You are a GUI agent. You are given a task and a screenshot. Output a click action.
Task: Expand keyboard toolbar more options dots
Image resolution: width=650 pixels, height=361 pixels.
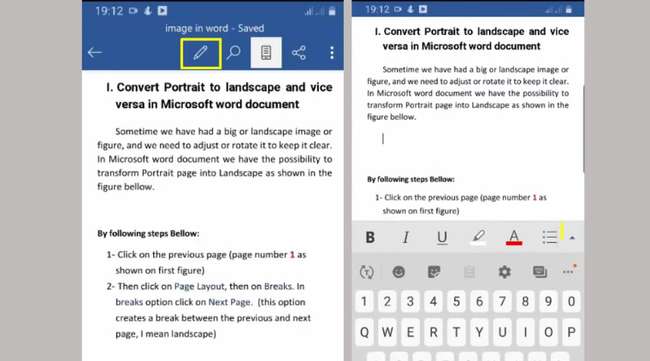(569, 271)
